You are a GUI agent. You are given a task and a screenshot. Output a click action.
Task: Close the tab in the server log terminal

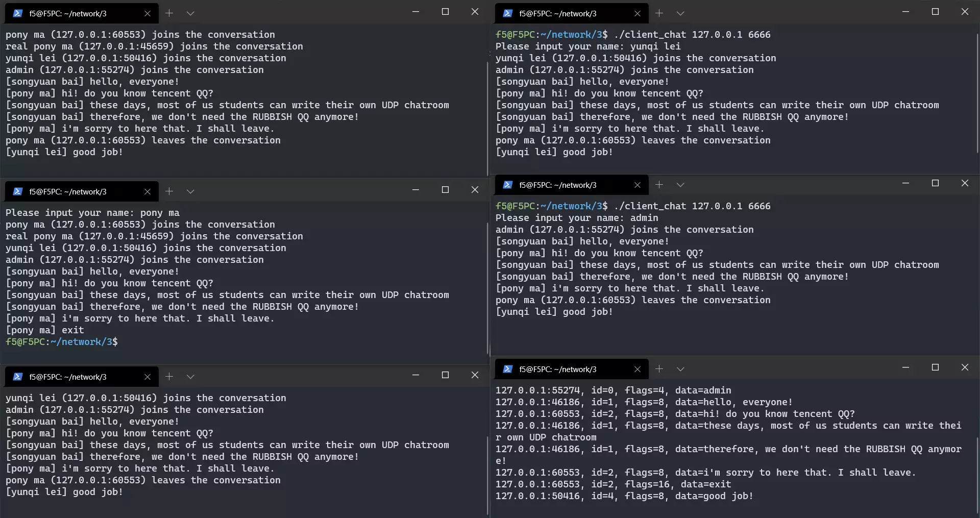(637, 369)
